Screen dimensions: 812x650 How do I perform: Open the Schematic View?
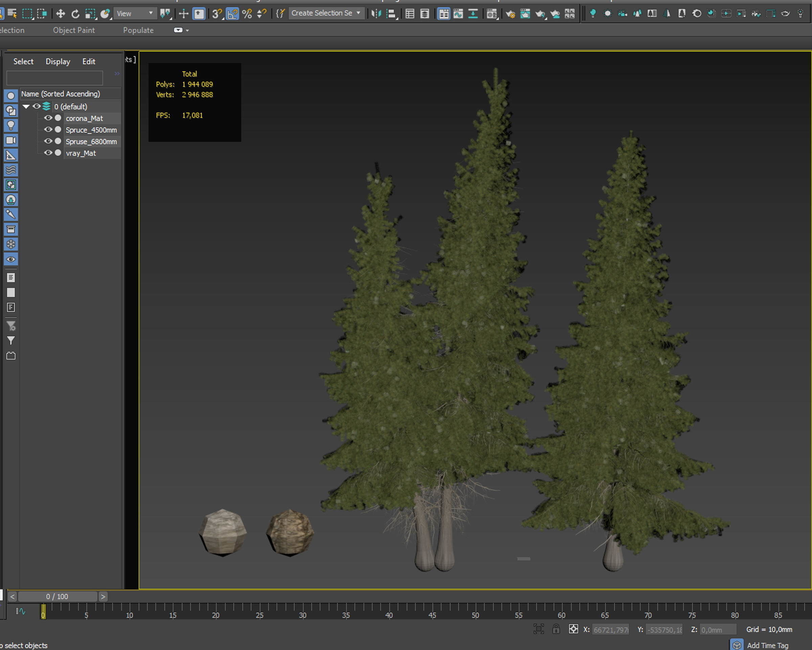(473, 14)
